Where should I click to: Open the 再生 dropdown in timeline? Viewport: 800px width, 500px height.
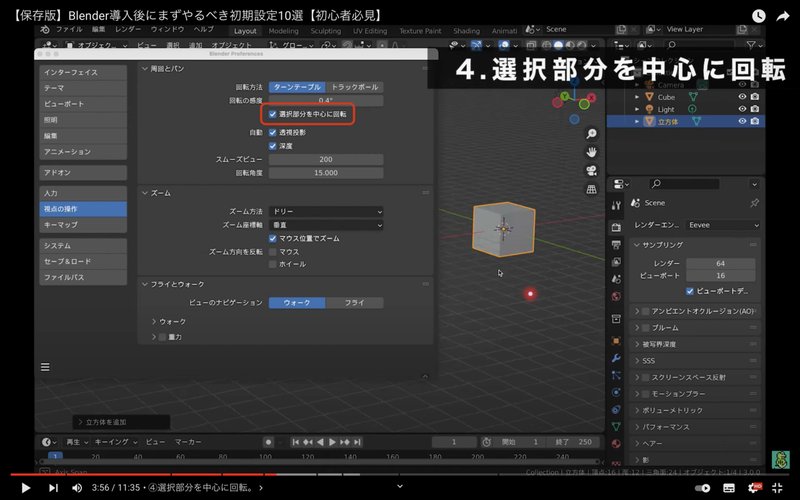[77, 442]
